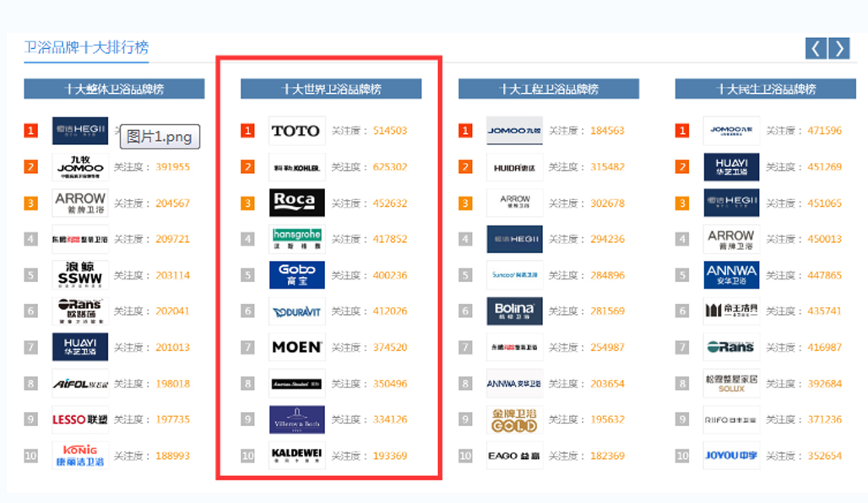The image size is (868, 503).
Task: Open the KONIG 康丽洁卫浴 brand logo
Action: point(80,456)
